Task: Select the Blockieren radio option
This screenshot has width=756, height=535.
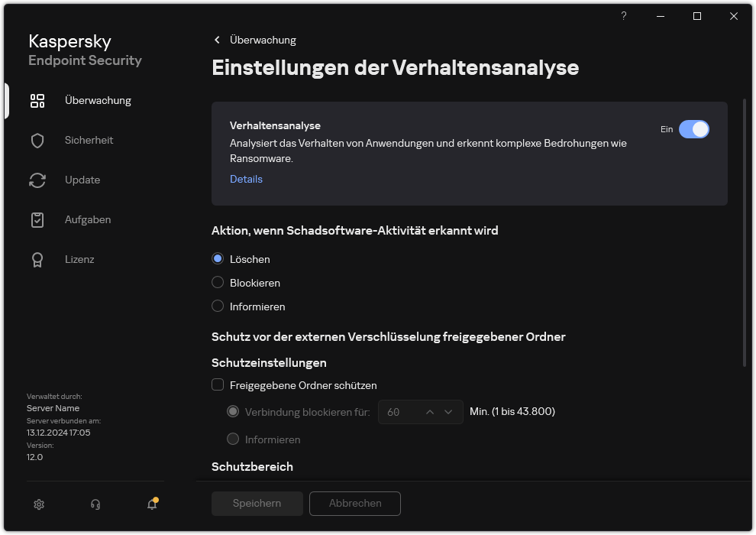Action: pos(216,282)
